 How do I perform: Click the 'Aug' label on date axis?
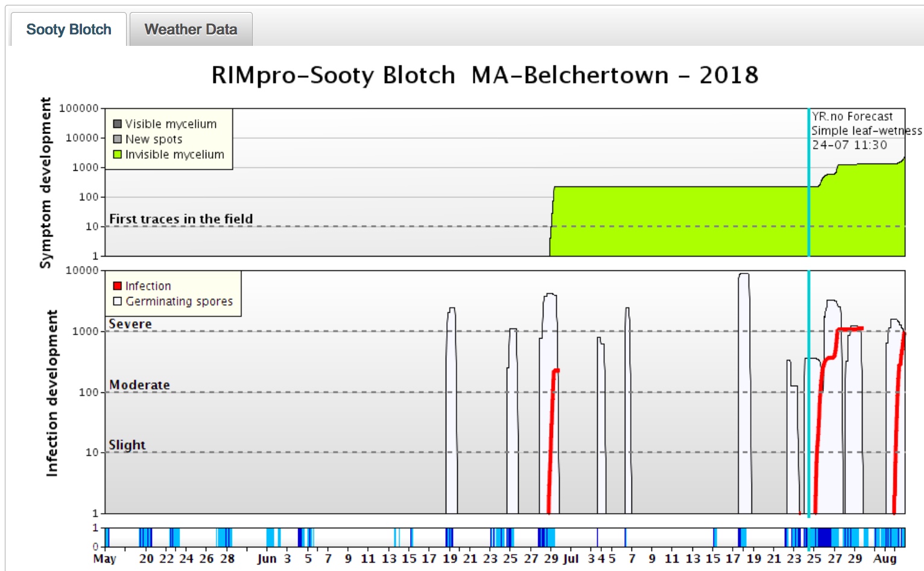tap(885, 559)
